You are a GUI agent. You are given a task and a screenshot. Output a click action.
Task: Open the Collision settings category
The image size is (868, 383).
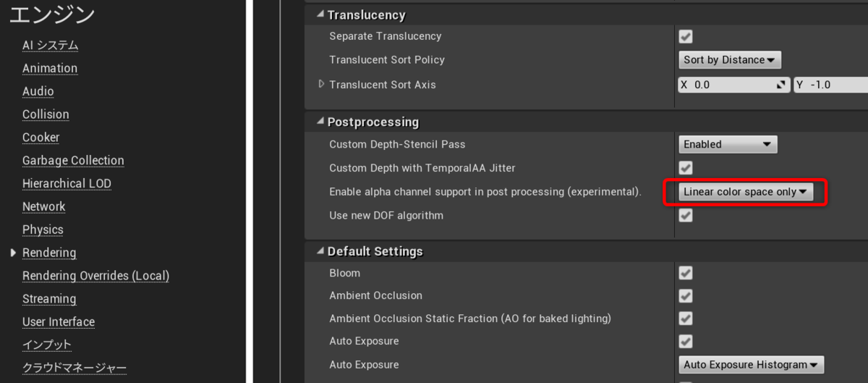(x=46, y=114)
